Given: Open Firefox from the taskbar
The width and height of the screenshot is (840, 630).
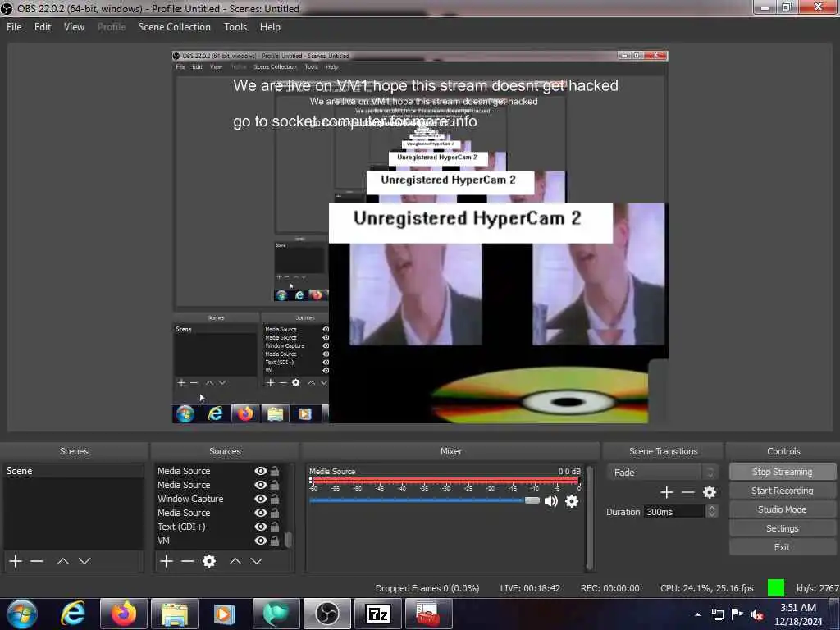Looking at the screenshot, I should (x=124, y=614).
